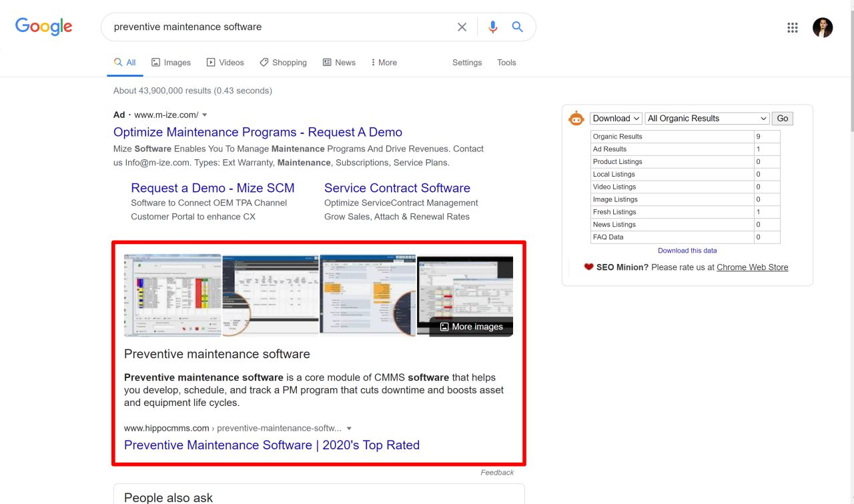Click the Image Listings row label

click(x=615, y=200)
